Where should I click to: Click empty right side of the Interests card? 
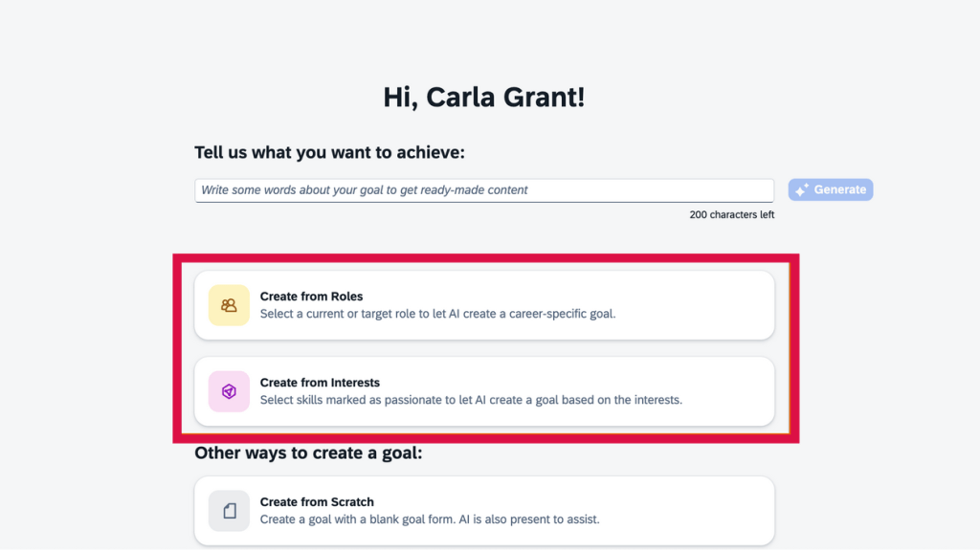[x=727, y=391]
